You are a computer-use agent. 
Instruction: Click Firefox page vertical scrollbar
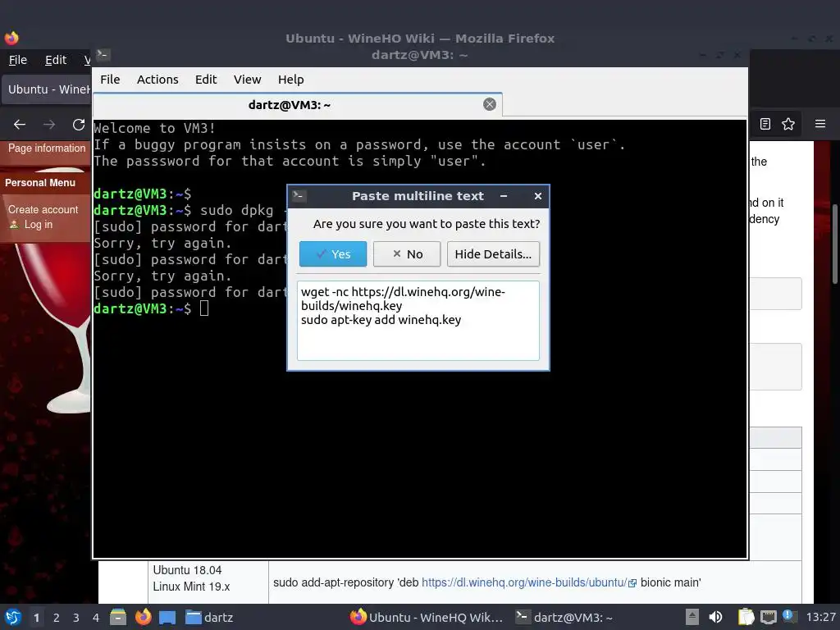pyautogui.click(x=834, y=244)
